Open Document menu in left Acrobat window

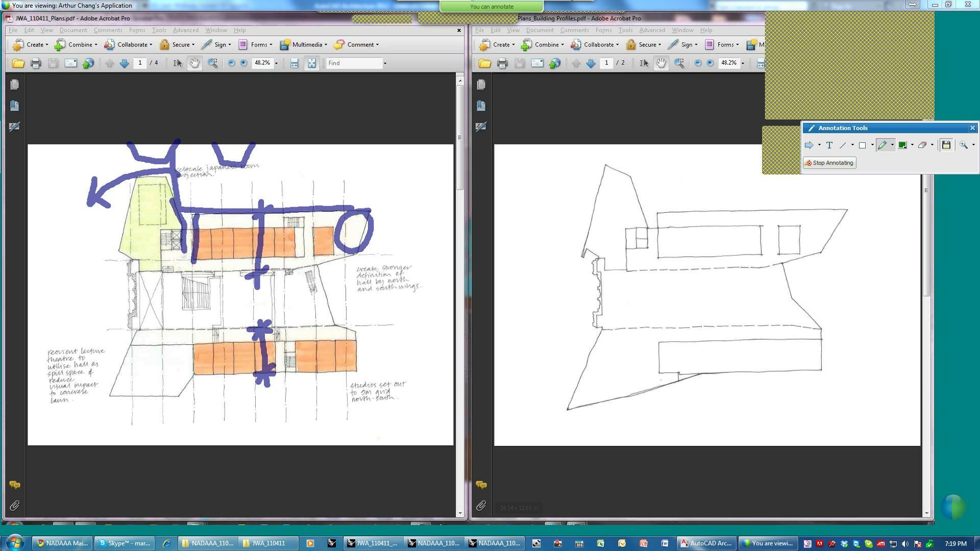pos(73,31)
